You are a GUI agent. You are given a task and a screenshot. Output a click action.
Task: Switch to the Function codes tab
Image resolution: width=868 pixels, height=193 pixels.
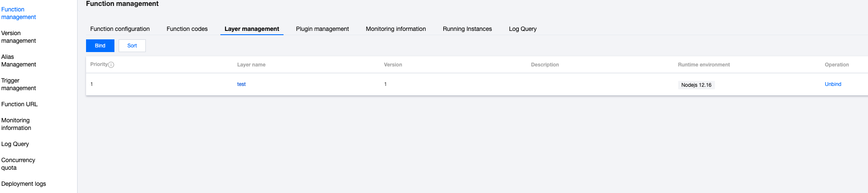pyautogui.click(x=187, y=29)
